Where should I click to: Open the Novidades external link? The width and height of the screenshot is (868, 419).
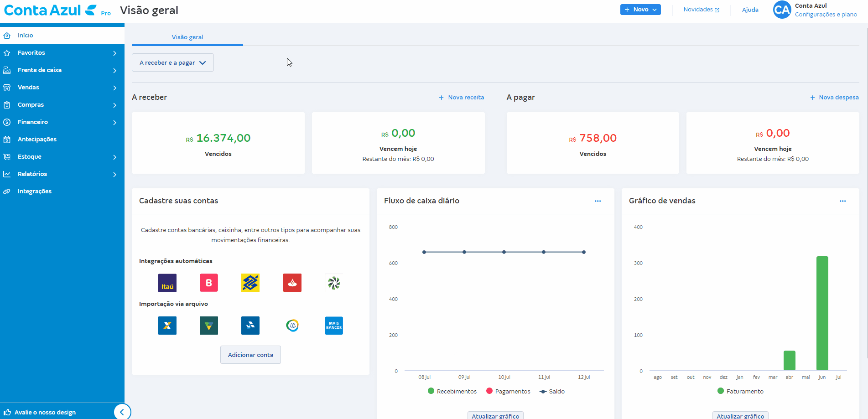[702, 10]
